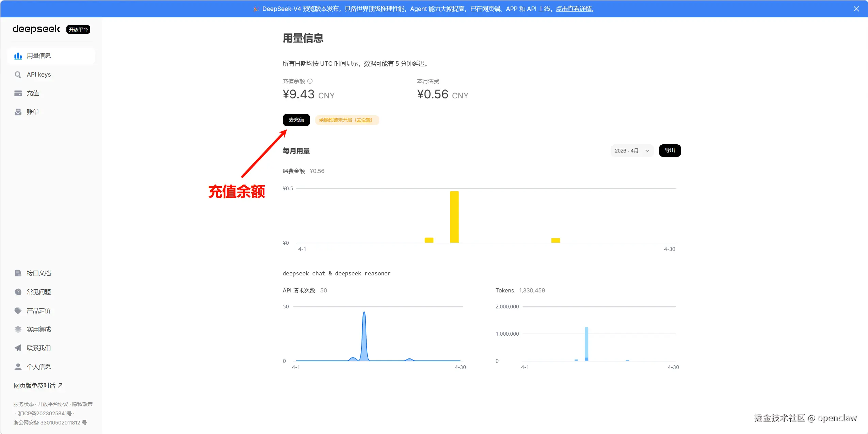Click the 浙公网安备 33010502011812 号 link
This screenshot has height=434, width=868.
[50, 422]
